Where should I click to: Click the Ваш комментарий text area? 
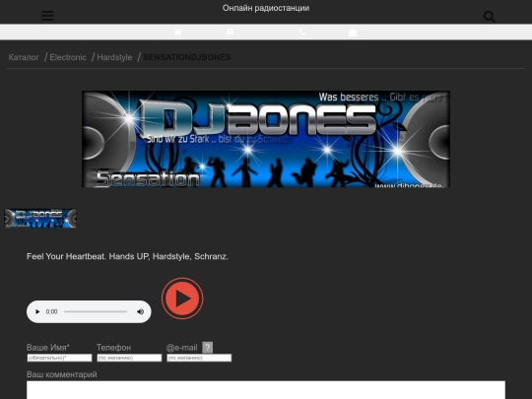click(266, 390)
